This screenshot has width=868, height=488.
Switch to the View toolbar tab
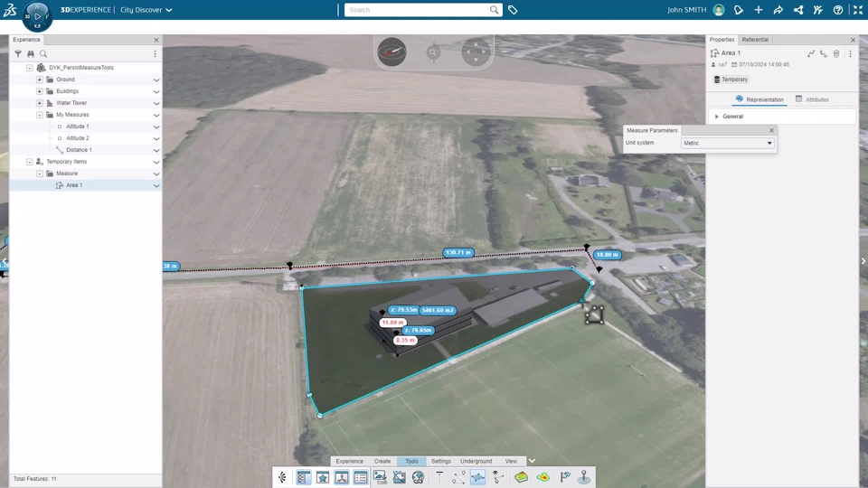pyautogui.click(x=511, y=461)
